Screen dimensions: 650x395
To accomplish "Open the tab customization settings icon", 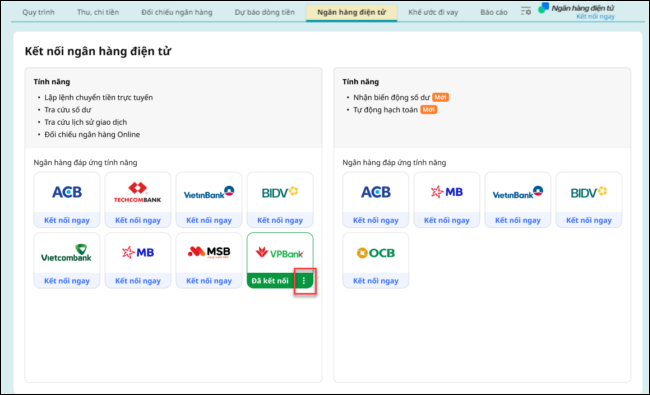I will coord(526,11).
